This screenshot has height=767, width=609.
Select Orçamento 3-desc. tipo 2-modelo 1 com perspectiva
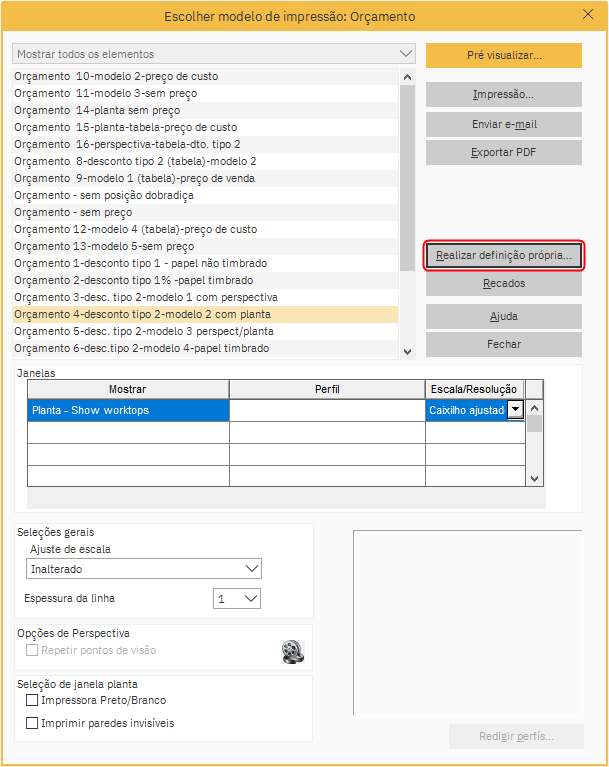pyautogui.click(x=205, y=297)
